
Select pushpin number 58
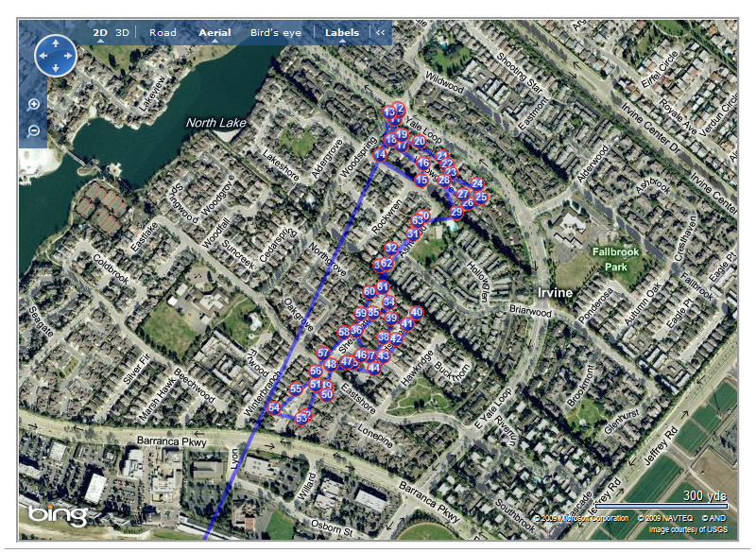click(x=343, y=332)
